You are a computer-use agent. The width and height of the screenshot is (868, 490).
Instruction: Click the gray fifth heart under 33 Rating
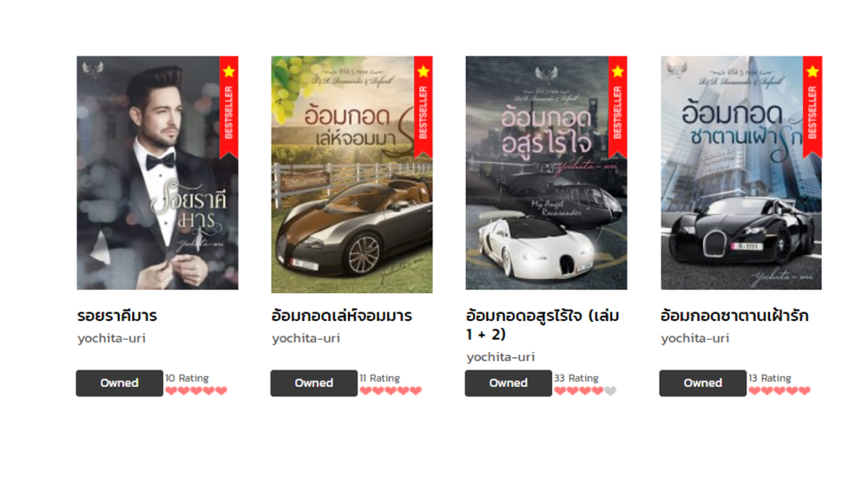click(610, 391)
